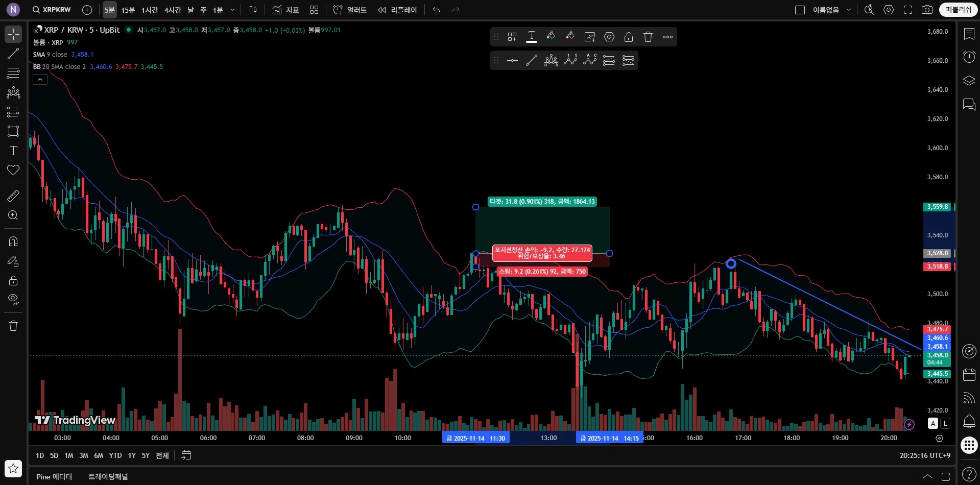The width and height of the screenshot is (980, 485).
Task: Open the quick search lightning icon
Action: click(869, 10)
